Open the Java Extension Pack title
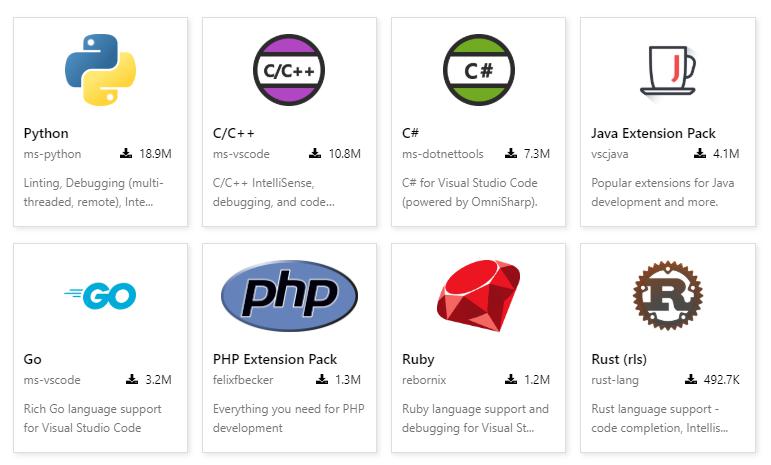 coord(654,133)
